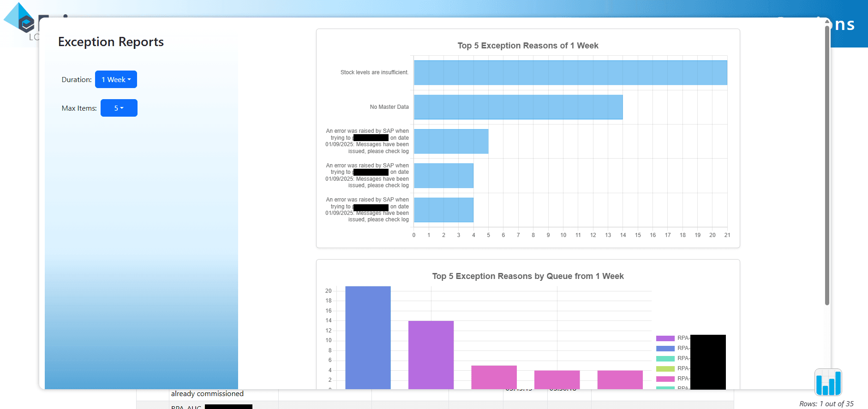Click the third SAP error horizontal bar

451,142
